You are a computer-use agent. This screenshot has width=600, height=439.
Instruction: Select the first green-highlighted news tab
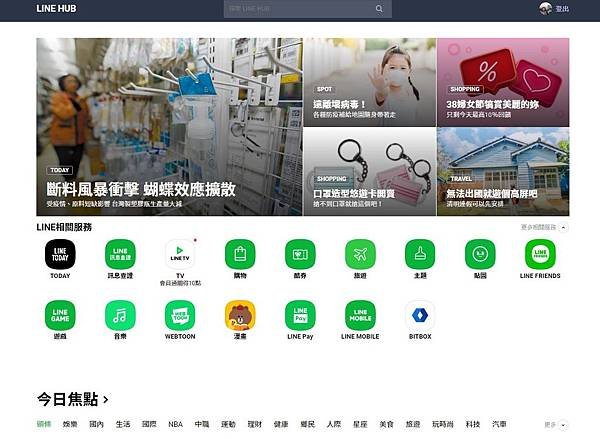(x=44, y=424)
